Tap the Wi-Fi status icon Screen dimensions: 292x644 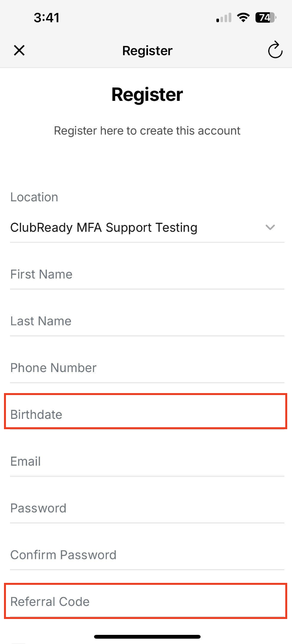[x=243, y=17]
